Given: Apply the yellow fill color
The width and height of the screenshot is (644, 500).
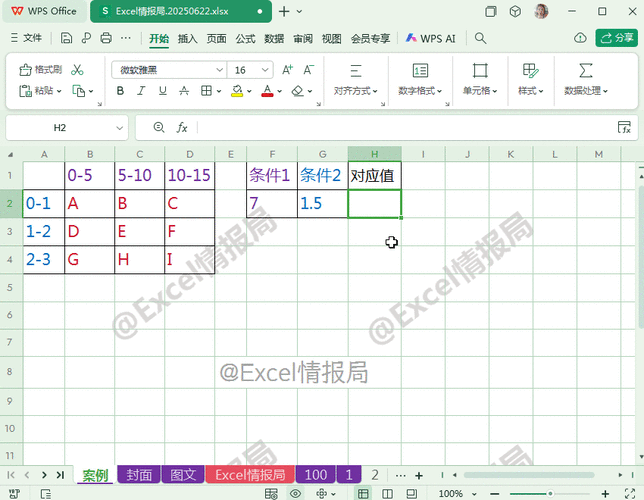Looking at the screenshot, I should coord(237,91).
